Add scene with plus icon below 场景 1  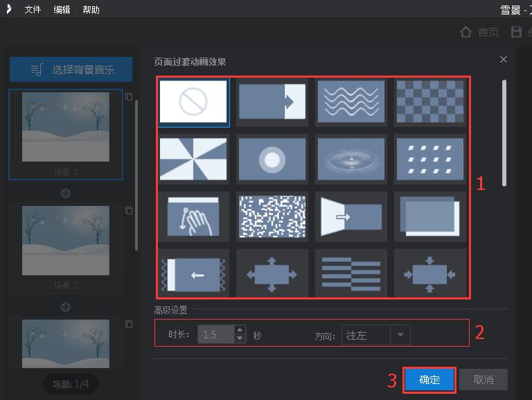coord(66,193)
